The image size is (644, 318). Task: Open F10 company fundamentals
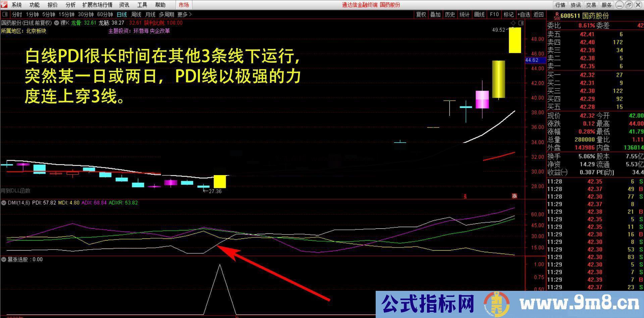493,14
